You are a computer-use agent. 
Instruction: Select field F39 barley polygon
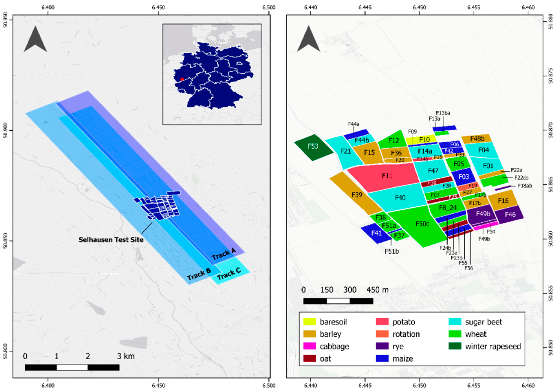pyautogui.click(x=357, y=195)
